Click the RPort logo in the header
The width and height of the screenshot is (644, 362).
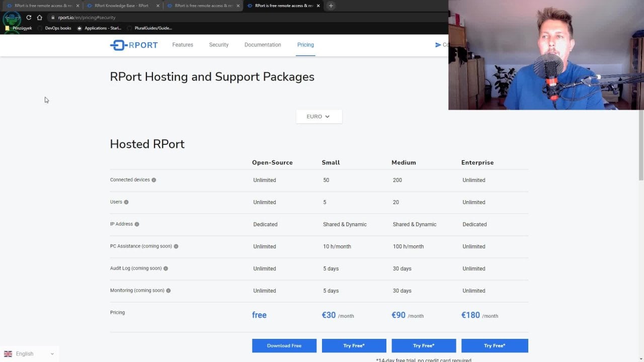point(134,45)
